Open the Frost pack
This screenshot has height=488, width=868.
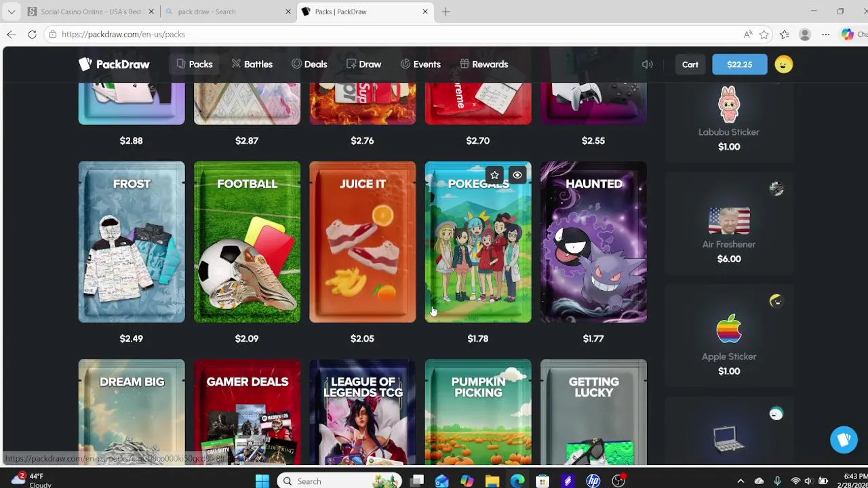pos(132,242)
